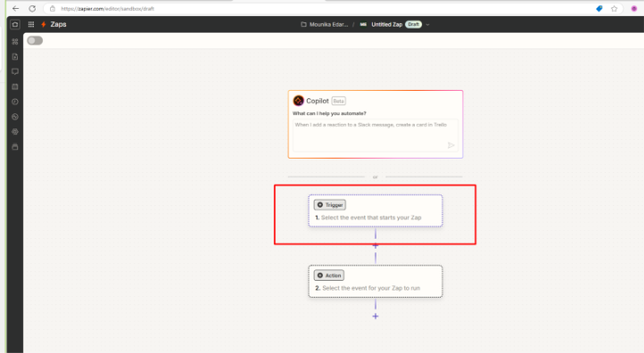Viewport: 644px width, 353px height.
Task: Open the apps grid launcher icon
Action: (x=31, y=24)
